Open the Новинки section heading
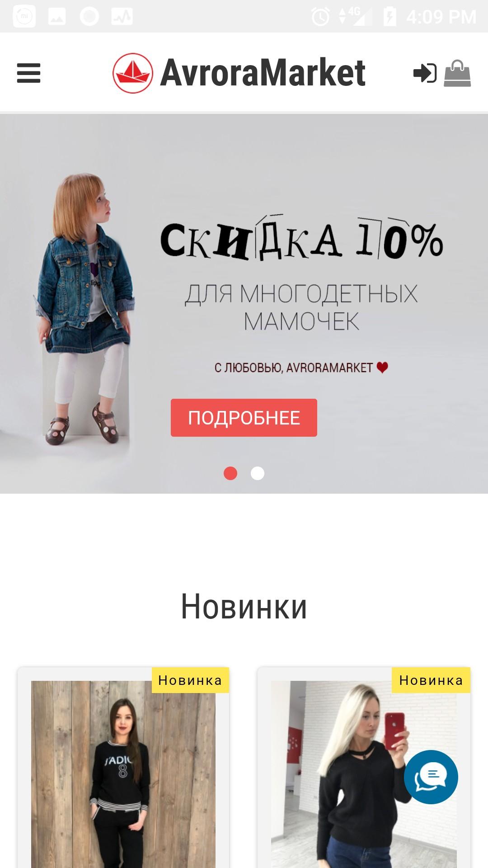The width and height of the screenshot is (488, 868). 244,607
